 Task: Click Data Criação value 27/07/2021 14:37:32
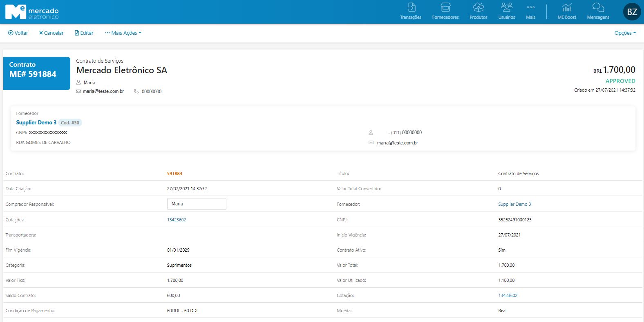pyautogui.click(x=187, y=189)
